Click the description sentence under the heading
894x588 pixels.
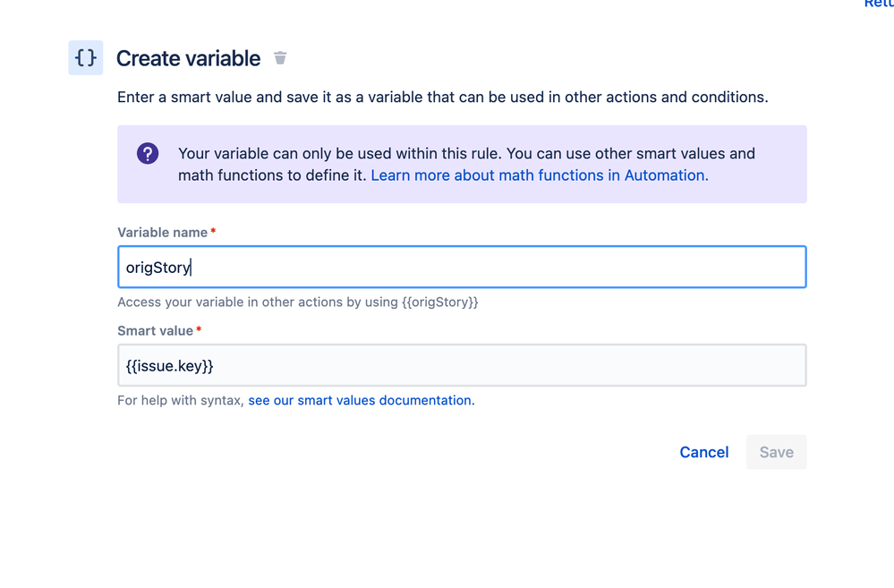pyautogui.click(x=442, y=97)
